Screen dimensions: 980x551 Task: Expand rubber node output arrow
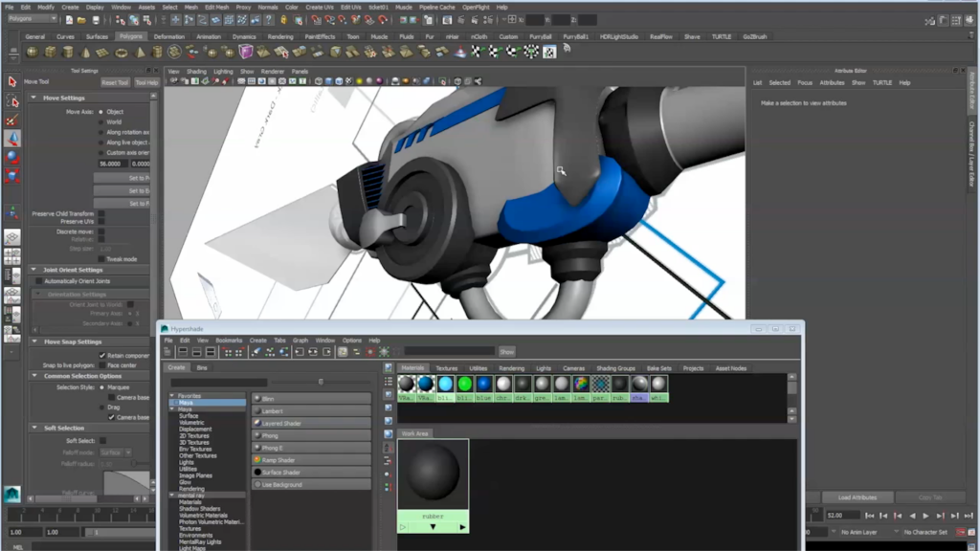tap(462, 527)
